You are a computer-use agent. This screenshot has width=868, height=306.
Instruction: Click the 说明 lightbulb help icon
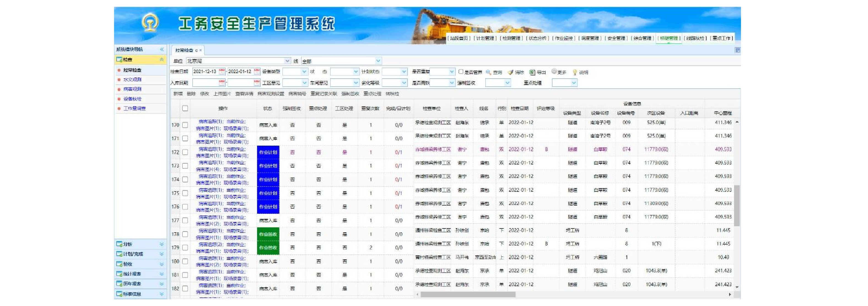pos(575,72)
